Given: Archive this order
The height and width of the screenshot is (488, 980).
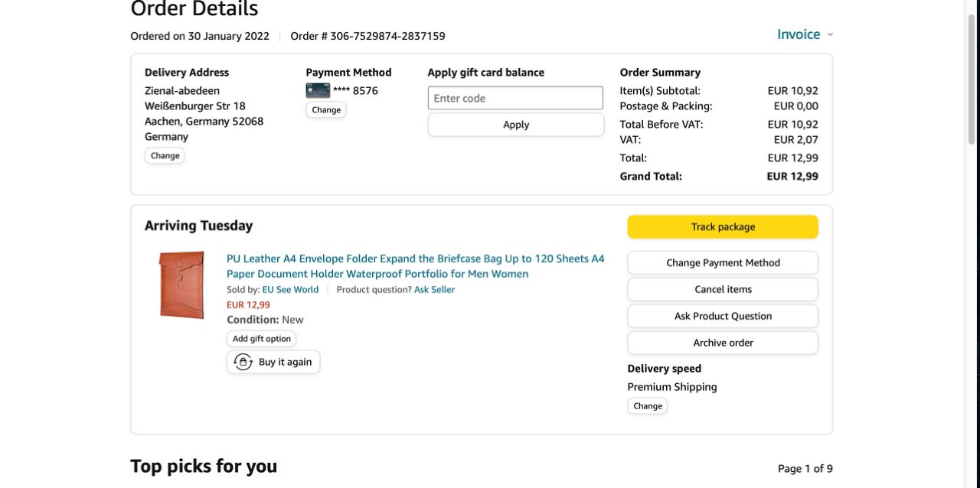Looking at the screenshot, I should [723, 343].
